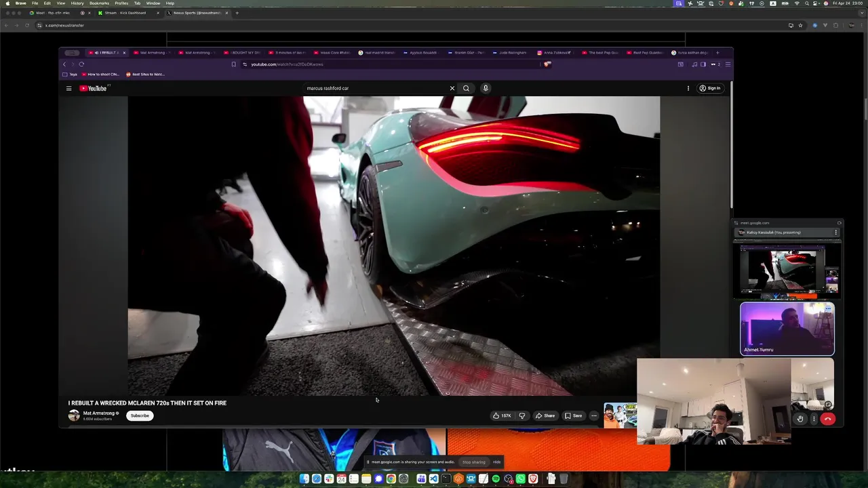Hang up the Meet call red button
The width and height of the screenshot is (868, 488).
pos(827,419)
